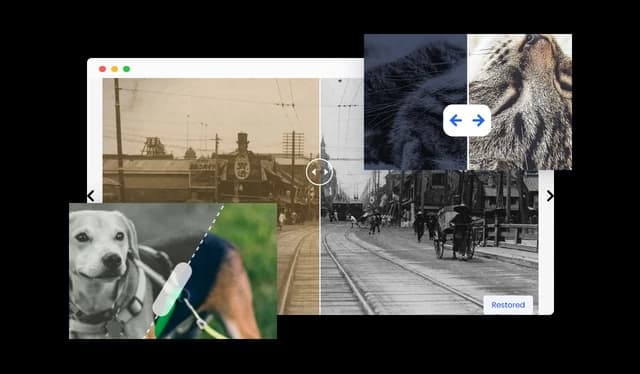
Task: Click the pill-shaped slider handle on dog image
Action: 172,289
